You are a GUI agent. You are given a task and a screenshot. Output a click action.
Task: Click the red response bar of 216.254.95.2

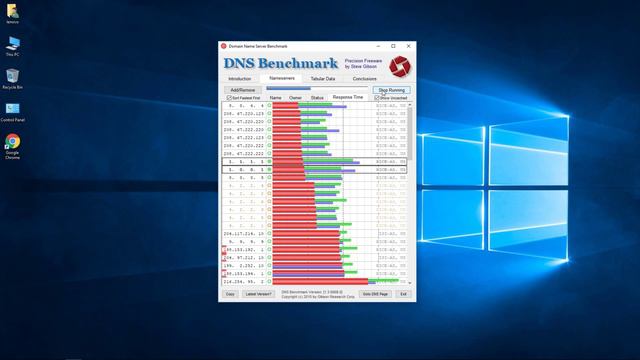click(x=320, y=281)
